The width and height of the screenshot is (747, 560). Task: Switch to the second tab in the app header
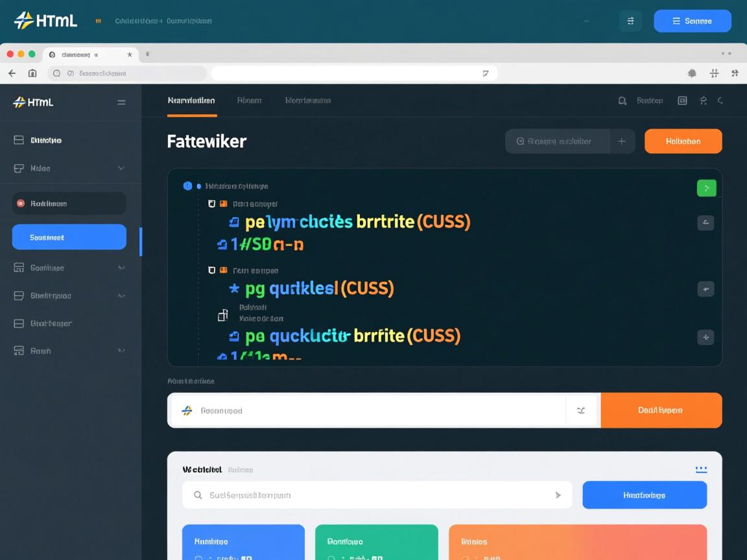(249, 100)
